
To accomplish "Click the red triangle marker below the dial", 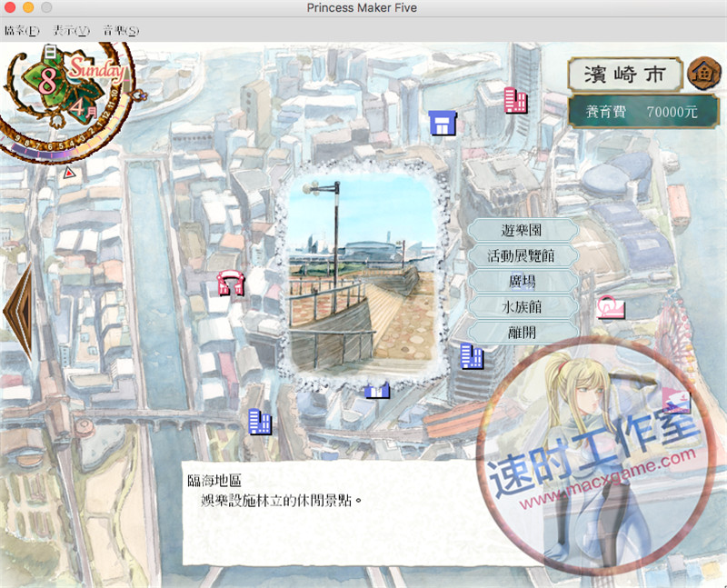I will coord(69,173).
